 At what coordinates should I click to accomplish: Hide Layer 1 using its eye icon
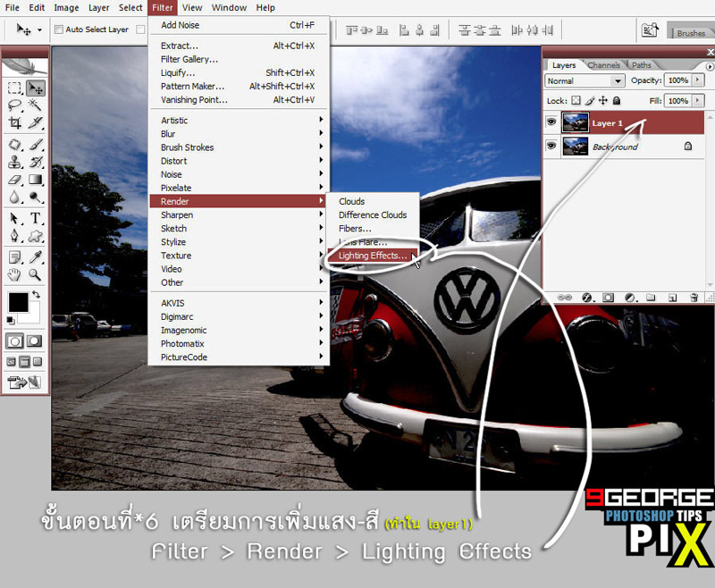point(551,122)
